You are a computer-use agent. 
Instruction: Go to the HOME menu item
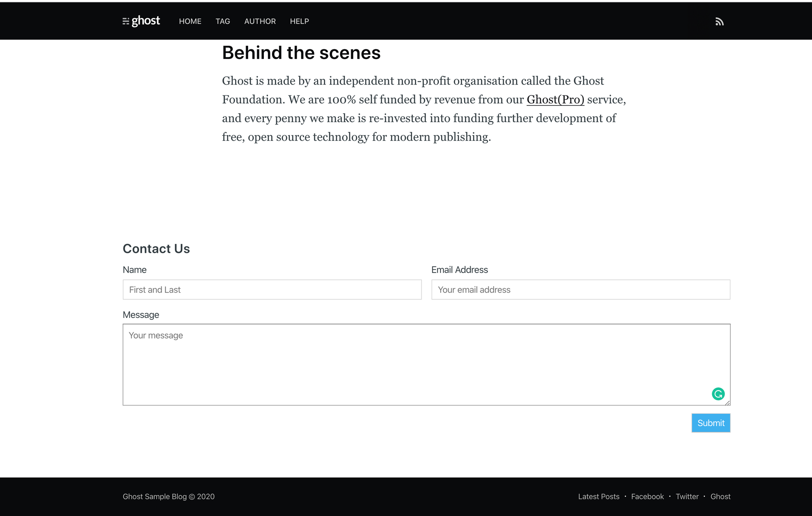click(x=190, y=21)
